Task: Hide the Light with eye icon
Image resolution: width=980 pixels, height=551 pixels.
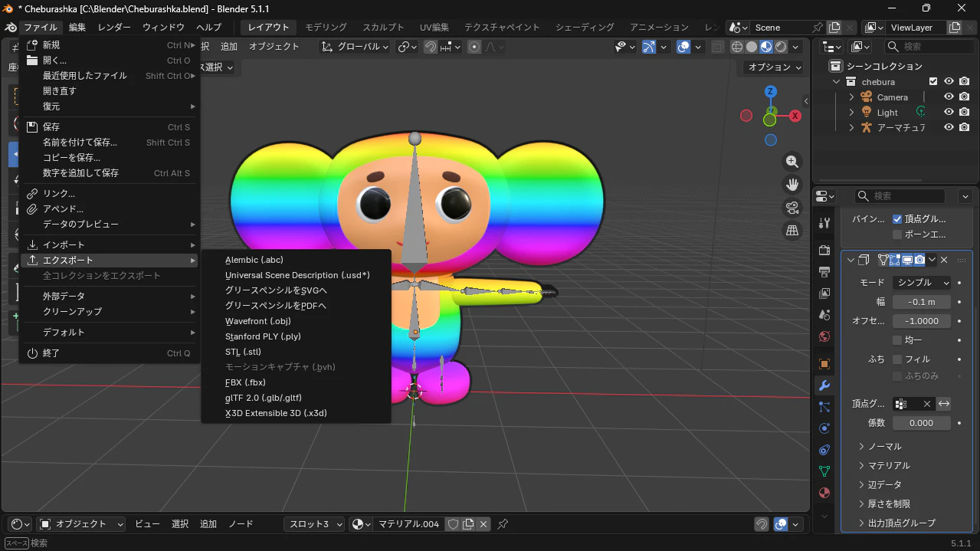Action: pos(949,113)
